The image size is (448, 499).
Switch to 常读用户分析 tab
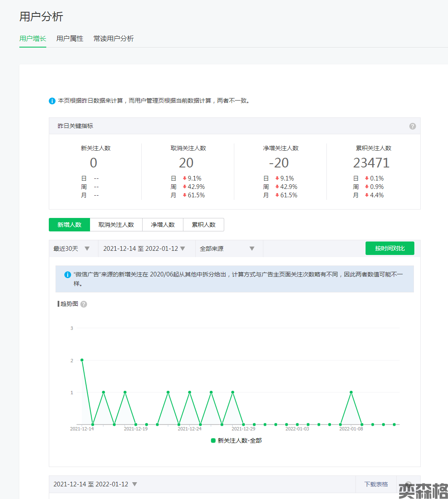[114, 39]
